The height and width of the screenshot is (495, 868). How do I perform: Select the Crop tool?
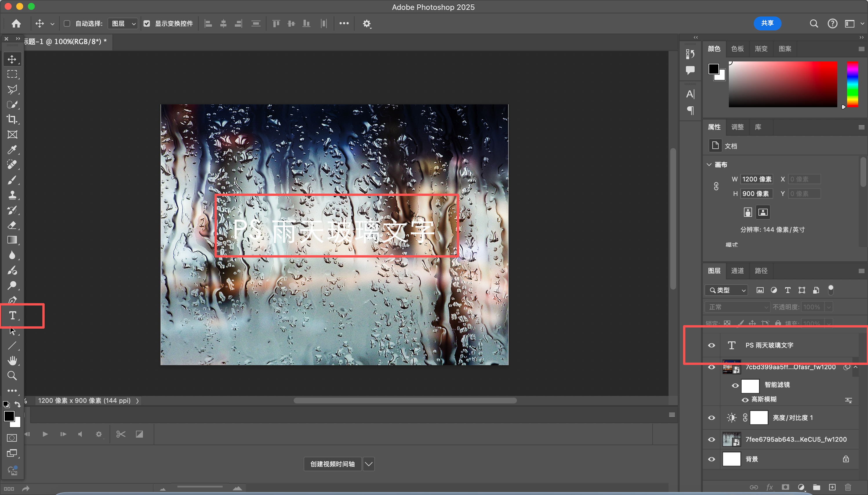click(12, 119)
